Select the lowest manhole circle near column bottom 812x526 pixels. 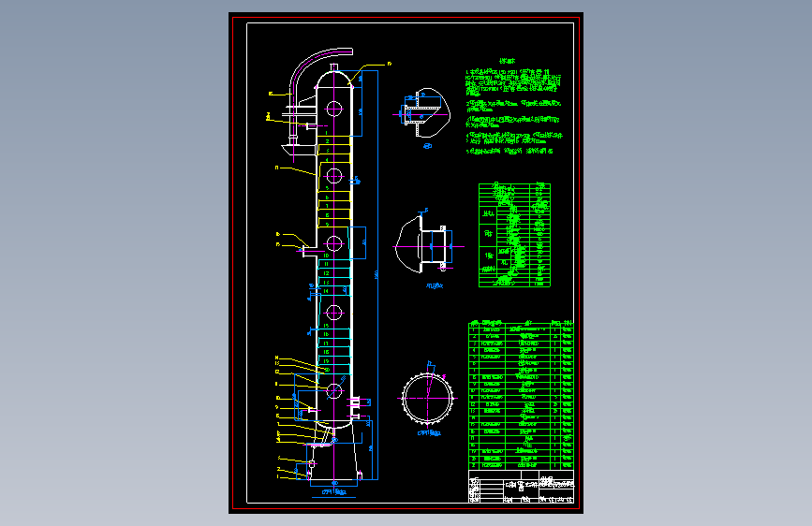334,391
